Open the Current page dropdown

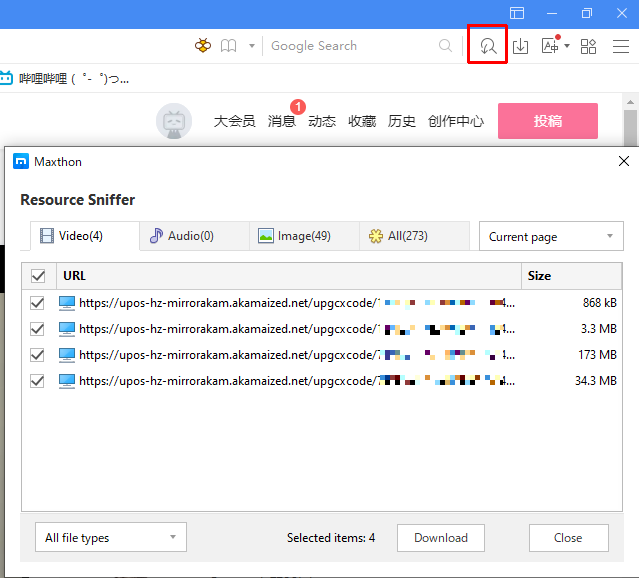551,236
